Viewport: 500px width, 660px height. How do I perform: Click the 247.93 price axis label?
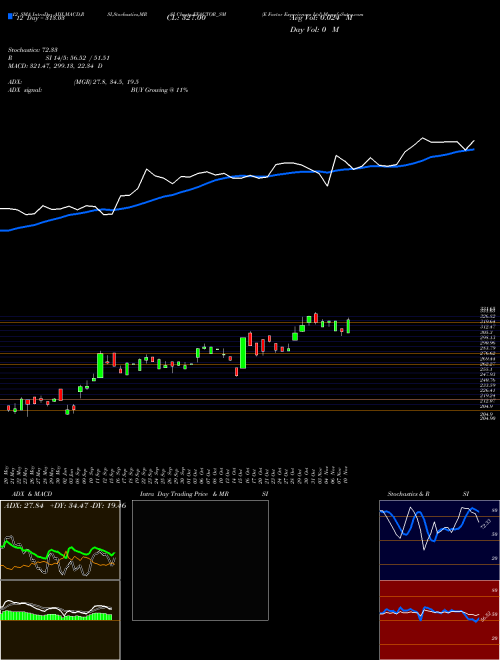point(489,374)
